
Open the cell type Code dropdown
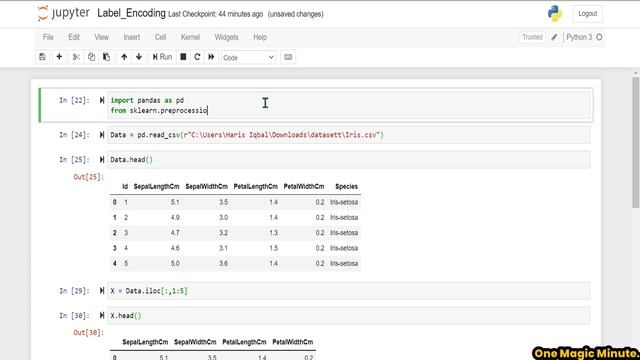pos(248,58)
